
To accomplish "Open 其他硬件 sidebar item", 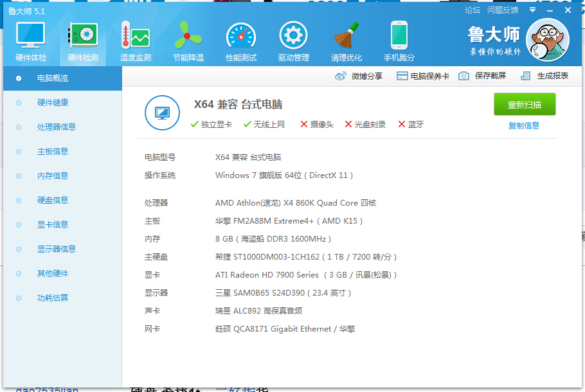I will click(53, 273).
